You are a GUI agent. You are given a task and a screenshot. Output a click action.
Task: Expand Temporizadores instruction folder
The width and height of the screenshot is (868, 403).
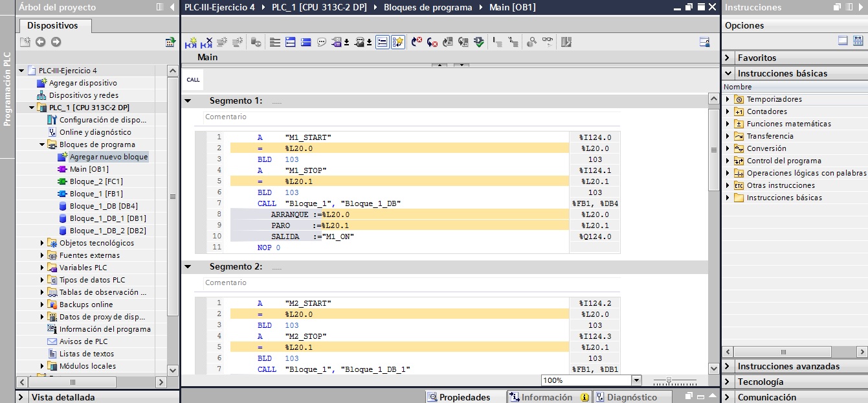tap(728, 99)
